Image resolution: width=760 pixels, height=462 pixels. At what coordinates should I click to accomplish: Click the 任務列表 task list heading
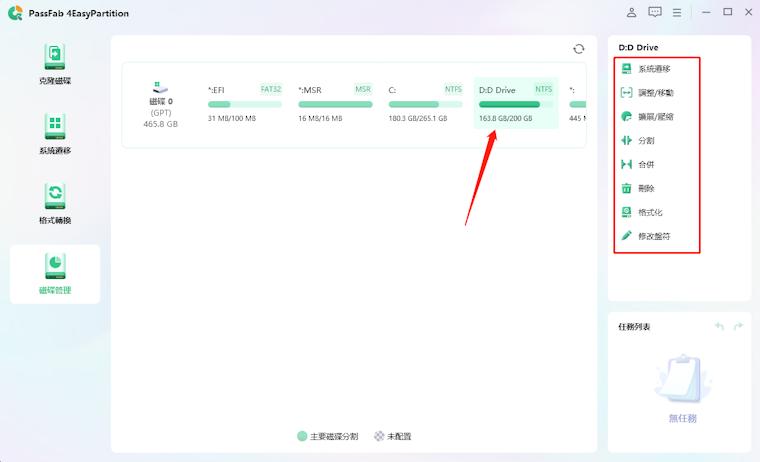[x=634, y=327]
